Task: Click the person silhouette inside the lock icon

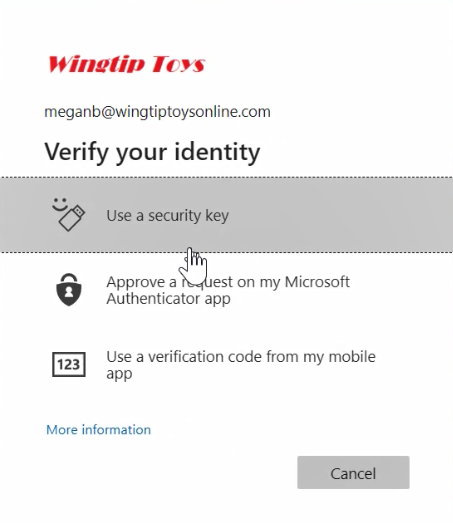Action: click(x=69, y=292)
